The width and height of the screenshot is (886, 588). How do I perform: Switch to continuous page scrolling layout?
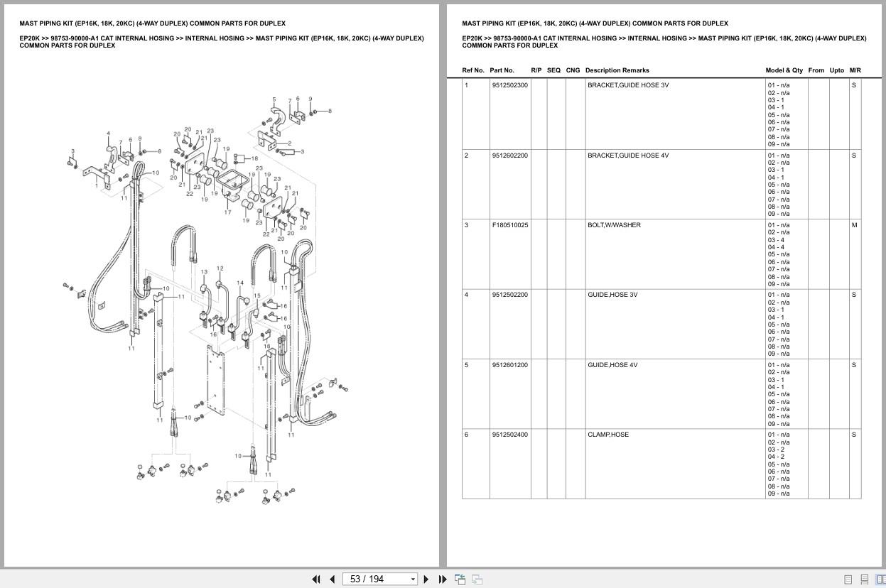click(865, 579)
